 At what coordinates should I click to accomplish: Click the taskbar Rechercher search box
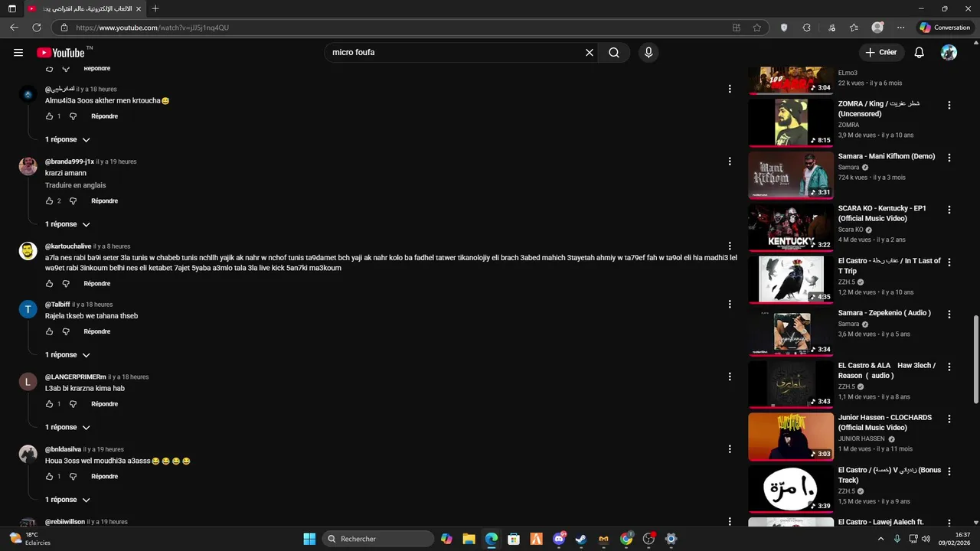[378, 539]
